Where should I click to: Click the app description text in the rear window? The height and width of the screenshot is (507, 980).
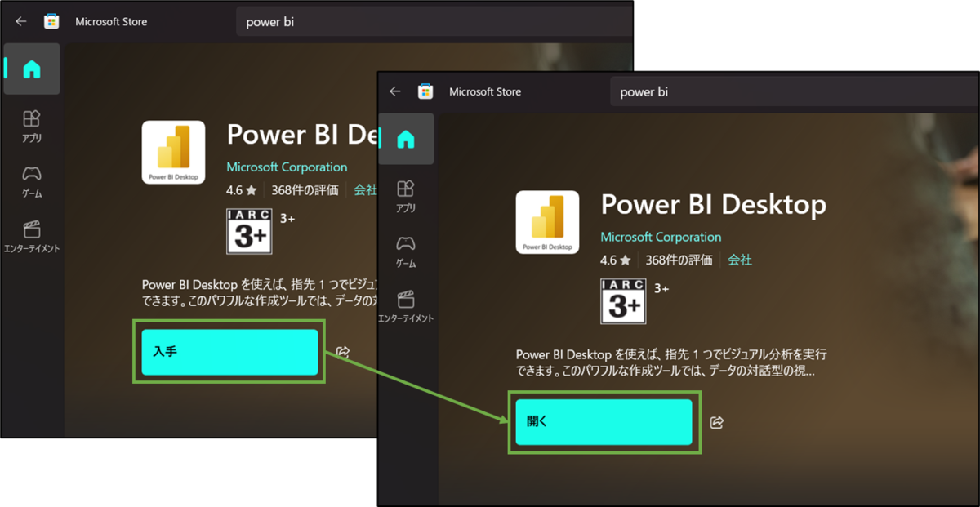point(260,293)
